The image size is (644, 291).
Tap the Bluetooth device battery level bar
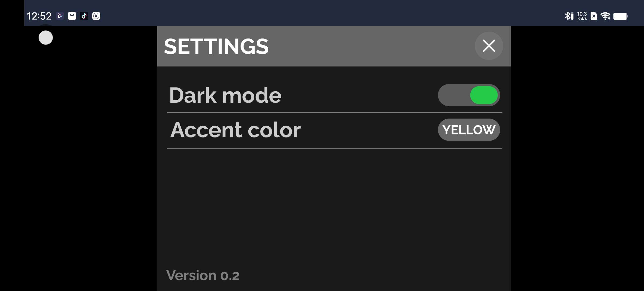572,16
